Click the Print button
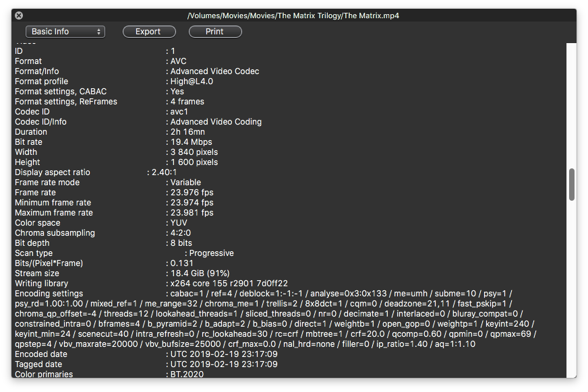 (x=215, y=32)
